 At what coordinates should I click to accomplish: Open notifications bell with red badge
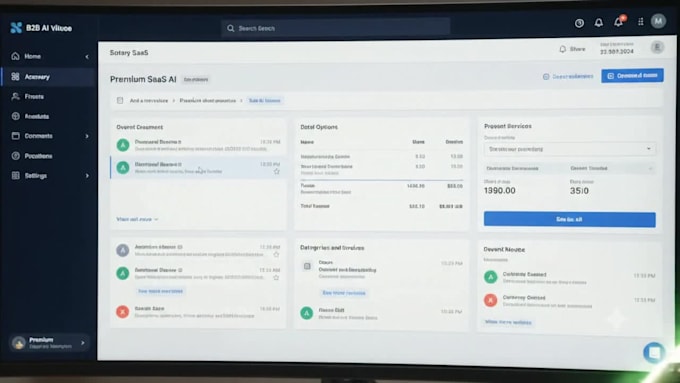tap(619, 22)
